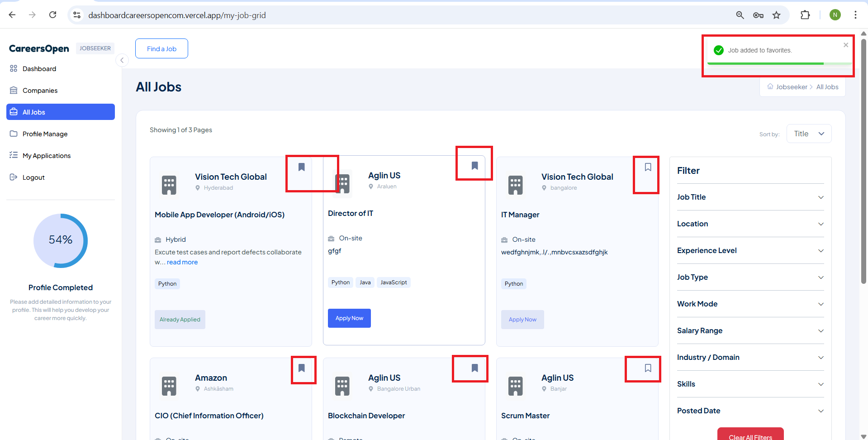Open browser zoom magnifier icon

coord(740,15)
